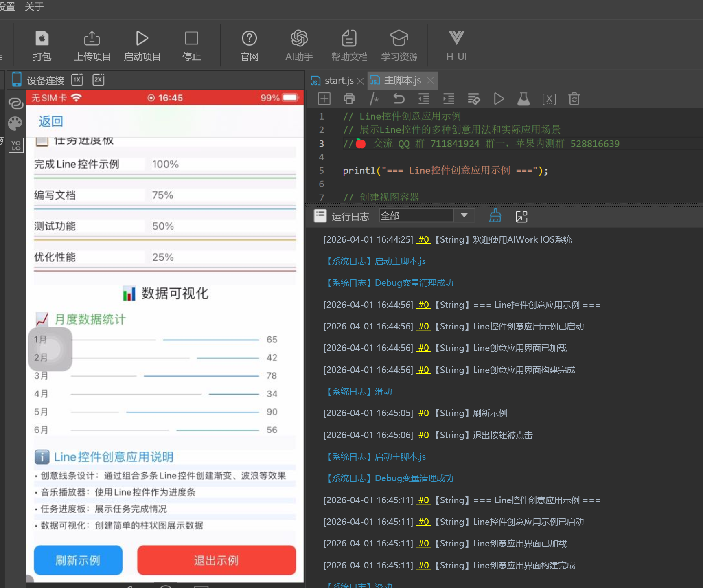This screenshot has width=703, height=588.
Task: Clear the run log with broom icon
Action: pos(495,216)
